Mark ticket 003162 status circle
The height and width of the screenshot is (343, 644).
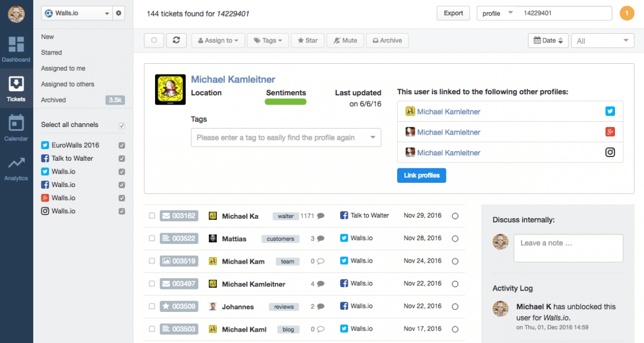(x=455, y=216)
